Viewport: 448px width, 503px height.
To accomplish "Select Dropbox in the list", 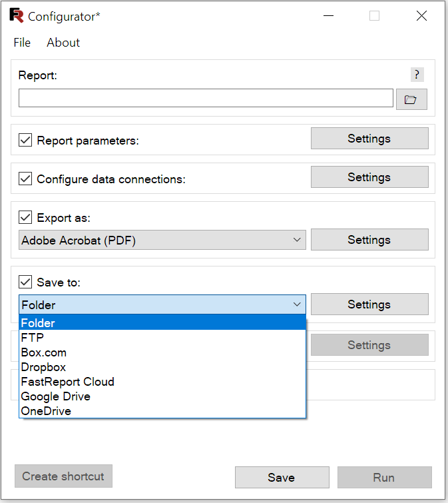I will click(x=162, y=367).
